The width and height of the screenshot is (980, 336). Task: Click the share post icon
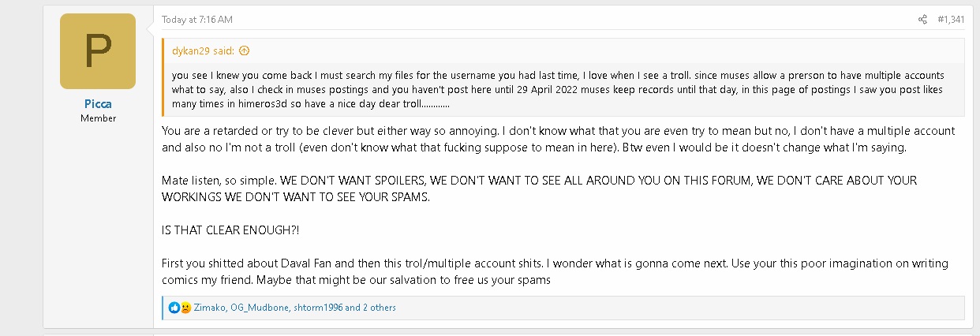coord(922,20)
